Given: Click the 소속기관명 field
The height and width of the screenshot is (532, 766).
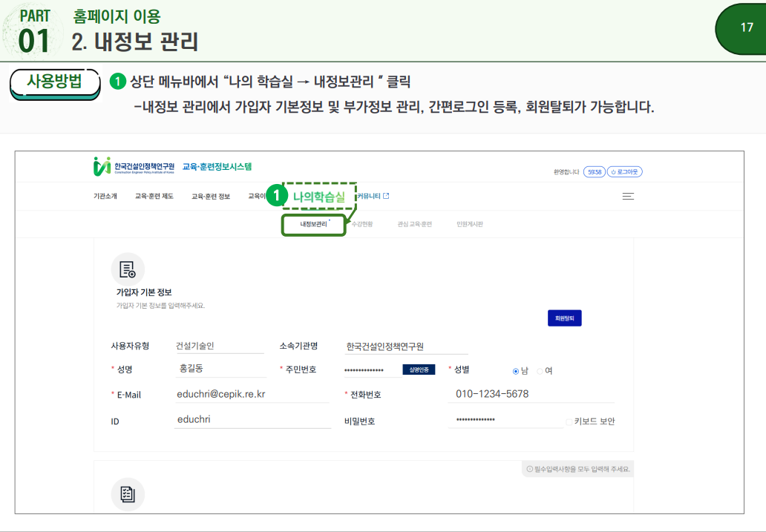Looking at the screenshot, I should point(406,347).
